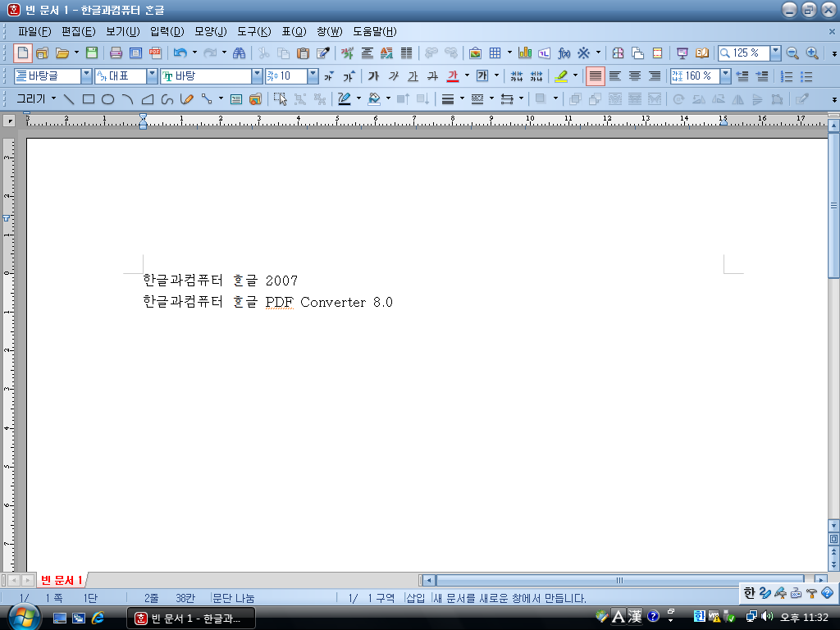Open the formula editor f(x) icon
The height and width of the screenshot is (630, 840).
[564, 53]
